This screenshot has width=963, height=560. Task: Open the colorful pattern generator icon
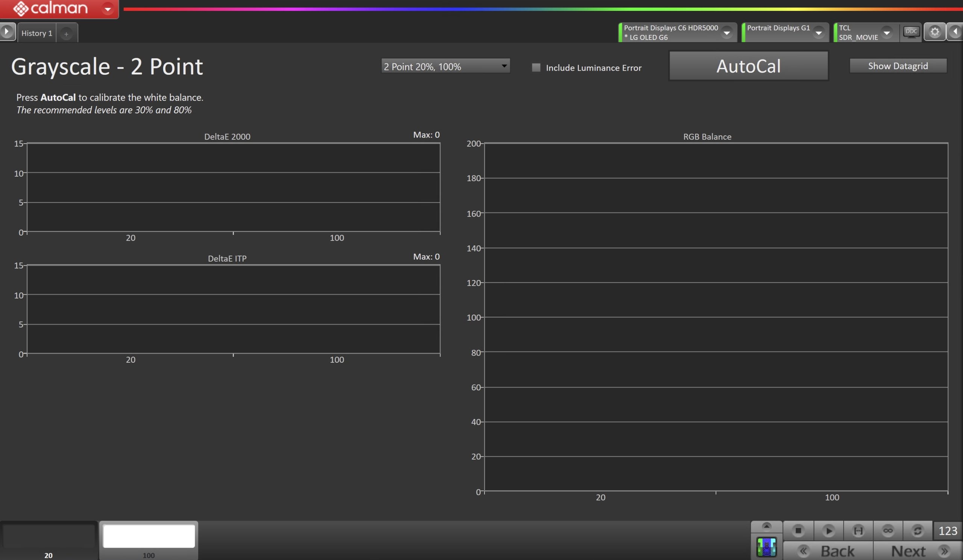pos(767,547)
